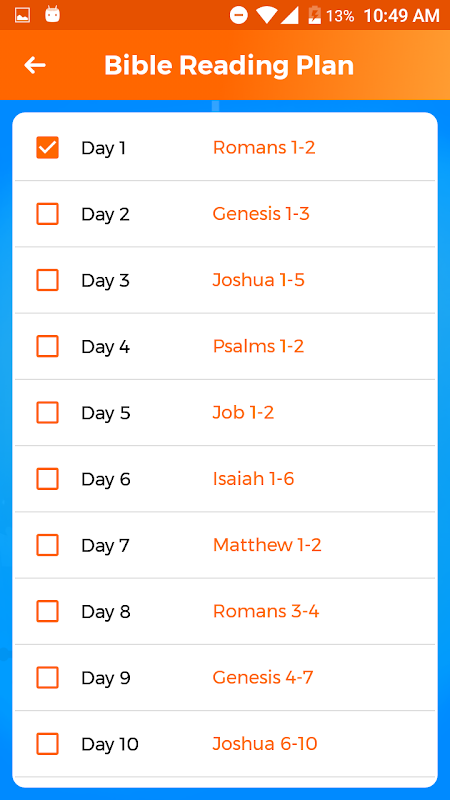
Task: Tick the Day 6 checkbox
Action: click(47, 479)
